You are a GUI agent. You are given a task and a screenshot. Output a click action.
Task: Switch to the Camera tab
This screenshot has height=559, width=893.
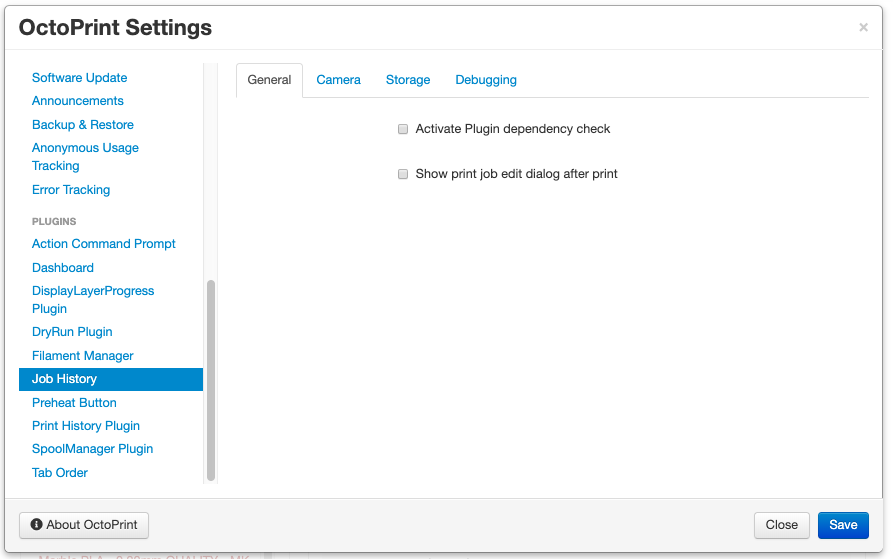click(x=338, y=80)
